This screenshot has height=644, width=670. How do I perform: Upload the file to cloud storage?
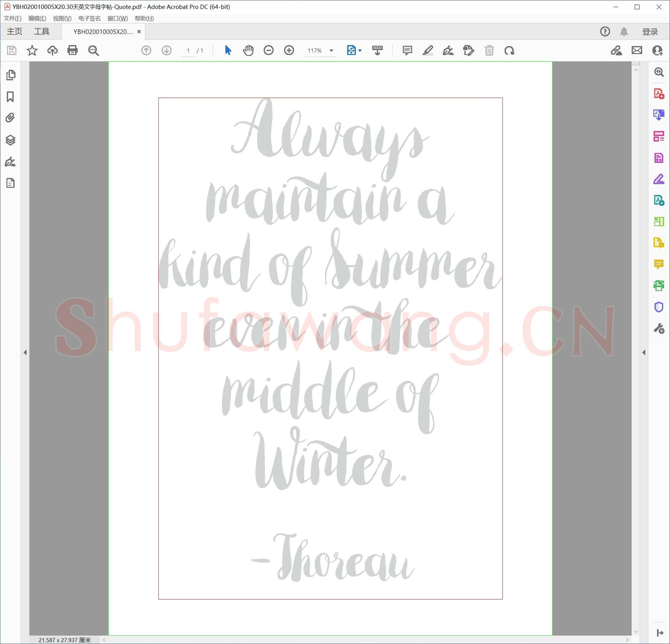(x=52, y=50)
